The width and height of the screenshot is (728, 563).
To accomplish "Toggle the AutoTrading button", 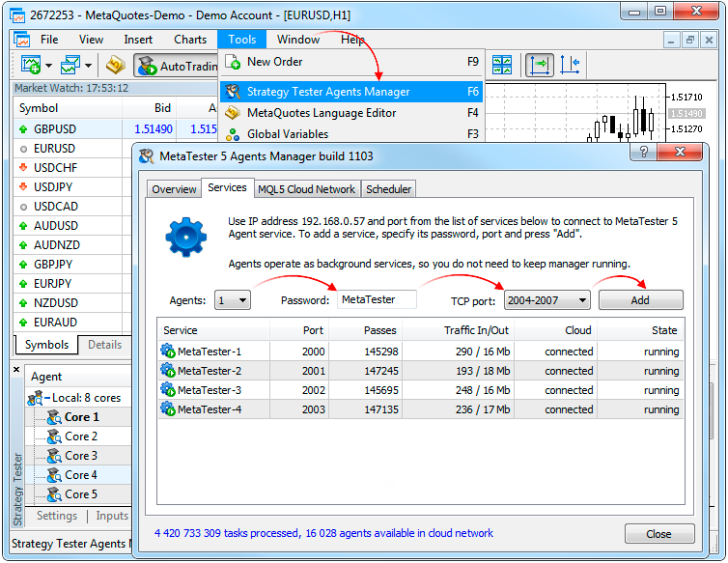I will tap(177, 66).
